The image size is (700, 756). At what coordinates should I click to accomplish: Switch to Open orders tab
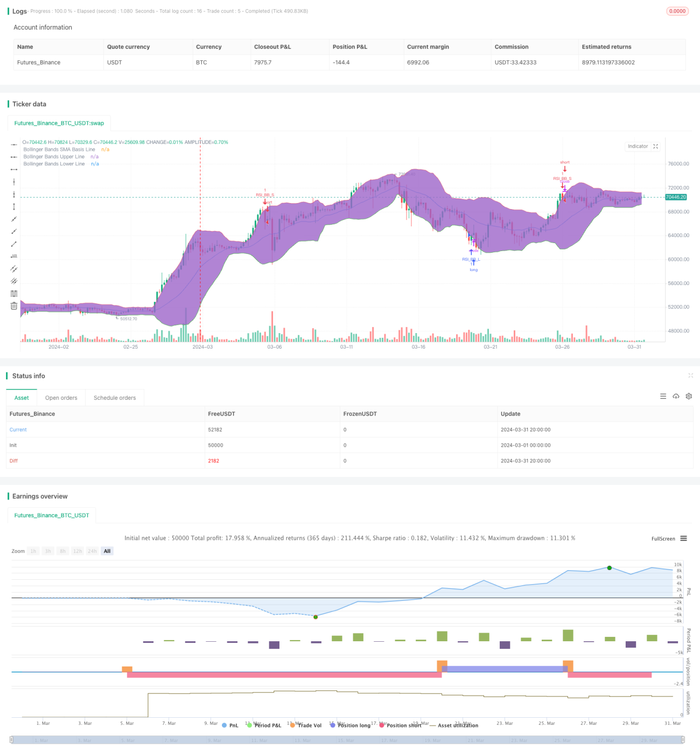click(61, 398)
